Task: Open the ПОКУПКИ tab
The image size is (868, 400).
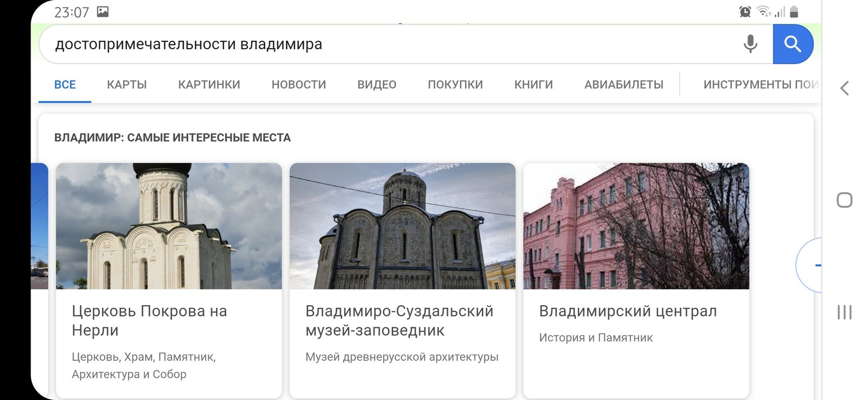Action: (455, 85)
